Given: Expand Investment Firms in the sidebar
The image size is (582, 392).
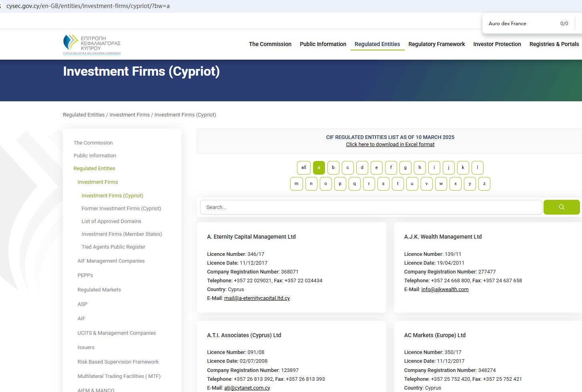Looking at the screenshot, I should click(x=98, y=182).
